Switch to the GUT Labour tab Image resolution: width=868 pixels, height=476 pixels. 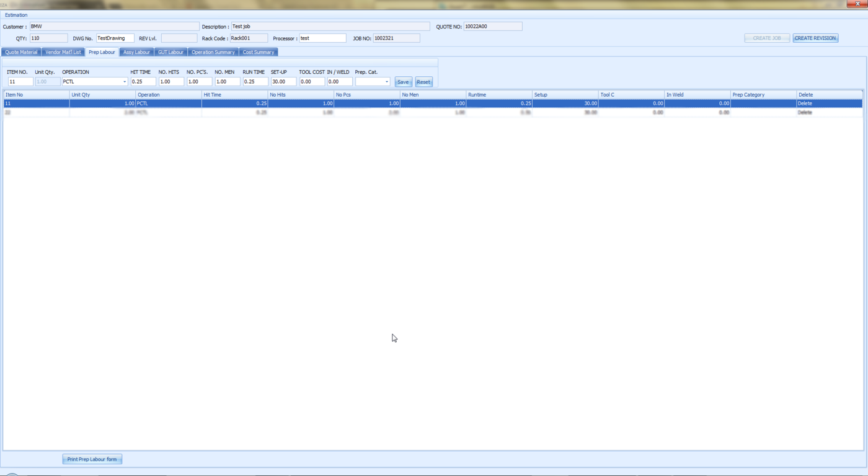pos(170,52)
